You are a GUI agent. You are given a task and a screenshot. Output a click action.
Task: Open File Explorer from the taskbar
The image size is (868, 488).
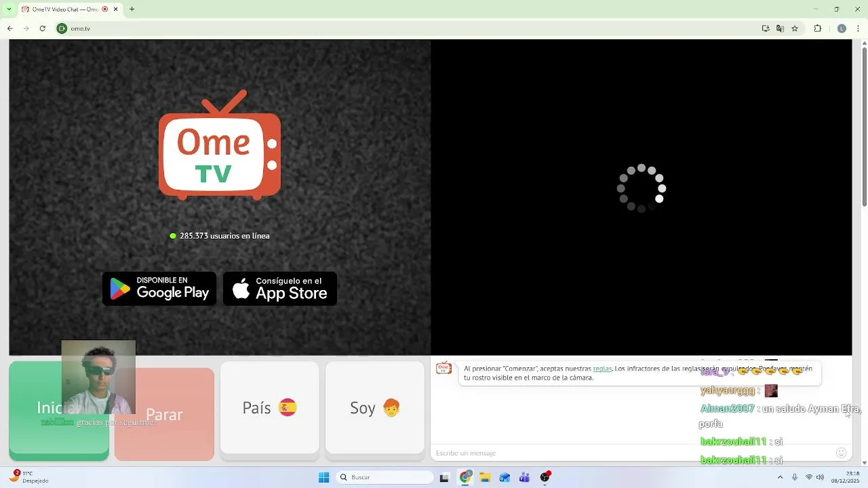(485, 477)
